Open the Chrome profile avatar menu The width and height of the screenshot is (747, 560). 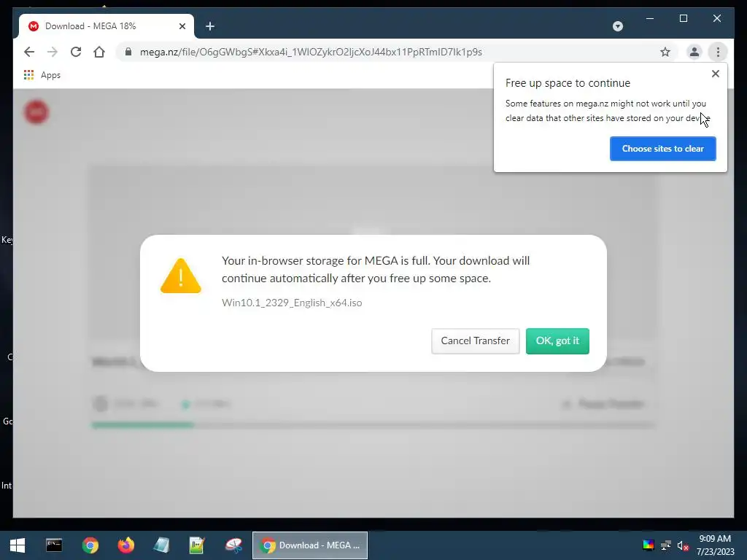[x=694, y=52]
